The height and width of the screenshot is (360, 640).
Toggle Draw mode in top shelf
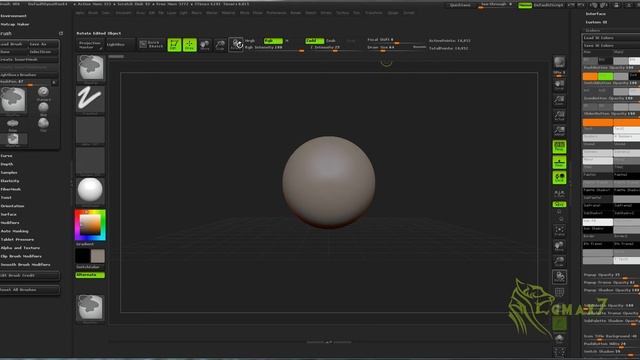pyautogui.click(x=190, y=44)
